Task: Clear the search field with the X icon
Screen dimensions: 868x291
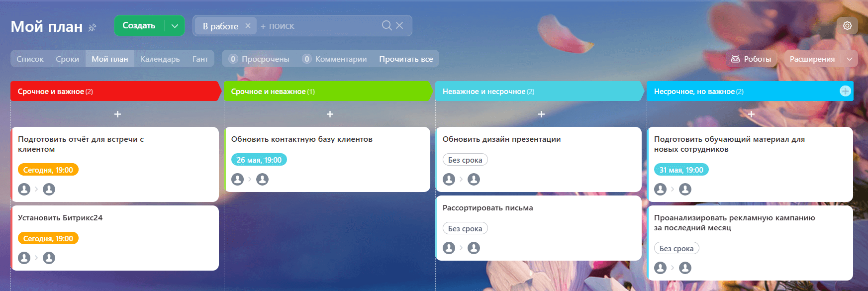Action: 399,25
